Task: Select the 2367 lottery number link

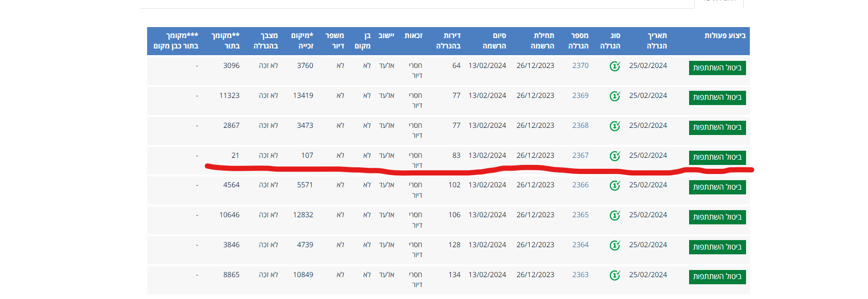Action: (580, 155)
